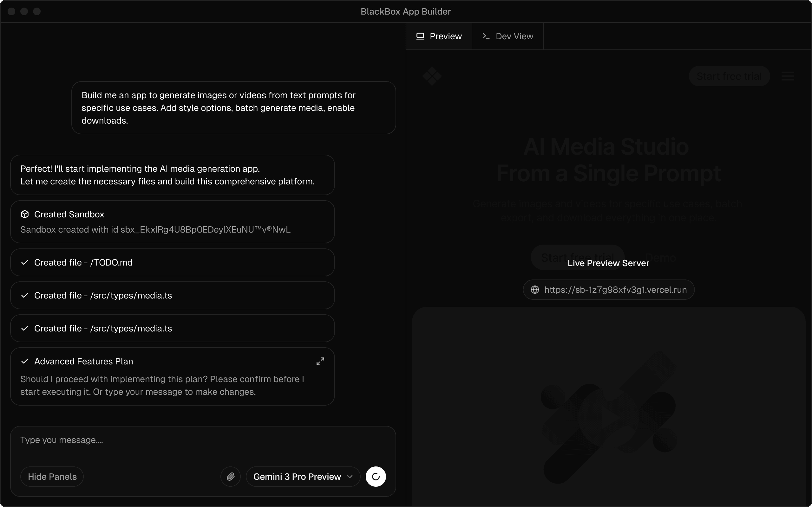Open the Gemini 3 Pro Preview model dropdown
Image resolution: width=812 pixels, height=507 pixels.
coord(297,477)
